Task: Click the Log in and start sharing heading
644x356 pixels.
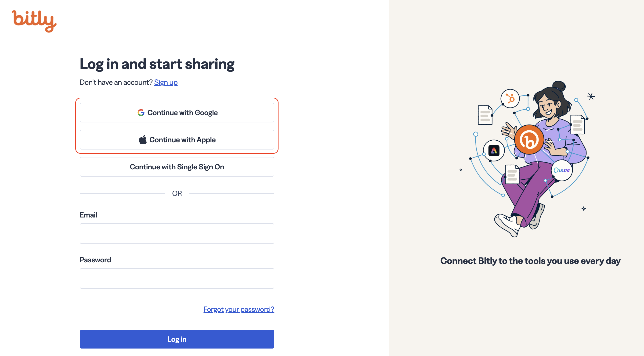Action: 157,64
